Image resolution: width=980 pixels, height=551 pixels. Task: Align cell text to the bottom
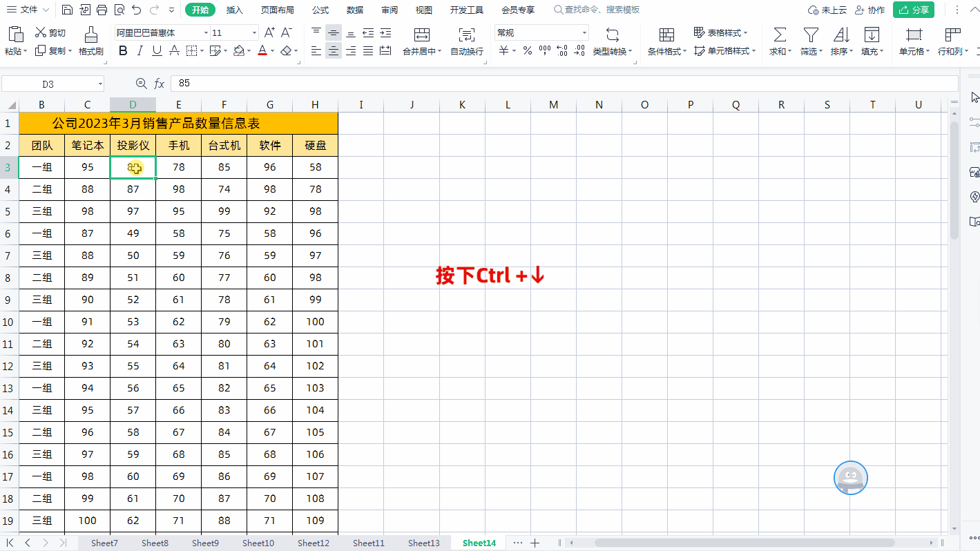(351, 32)
